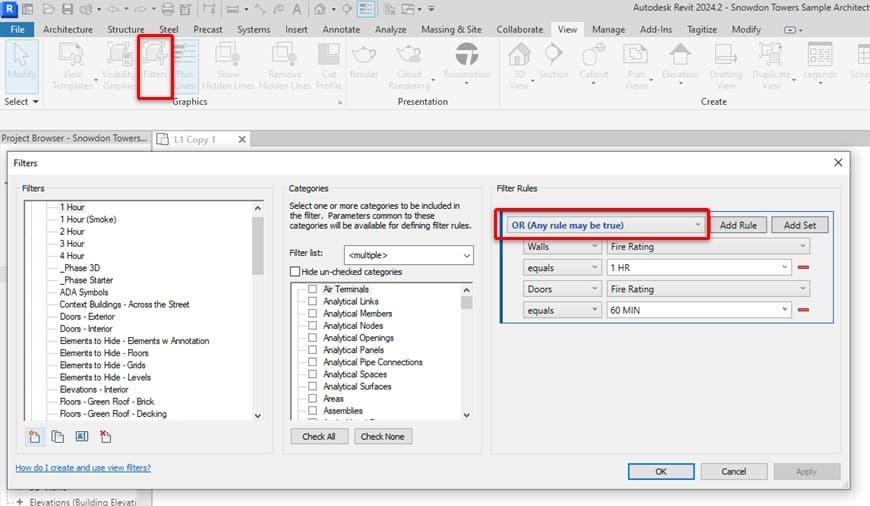Viewport: 870px width, 506px height.
Task: Click Show Hidden Lines tool
Action: (228, 67)
